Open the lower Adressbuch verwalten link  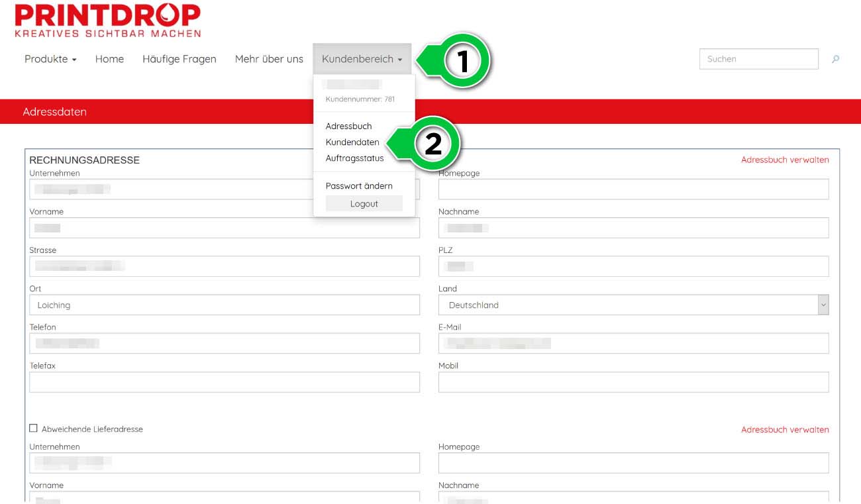[784, 430]
